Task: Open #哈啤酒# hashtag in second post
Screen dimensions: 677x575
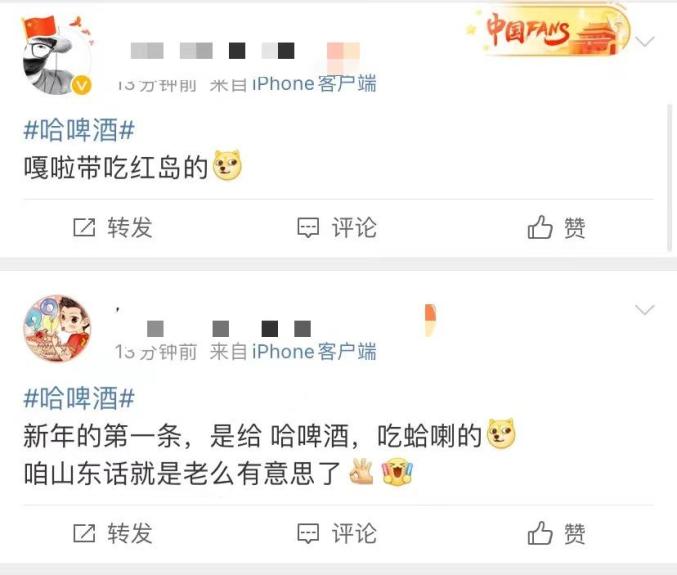Action: coord(79,398)
